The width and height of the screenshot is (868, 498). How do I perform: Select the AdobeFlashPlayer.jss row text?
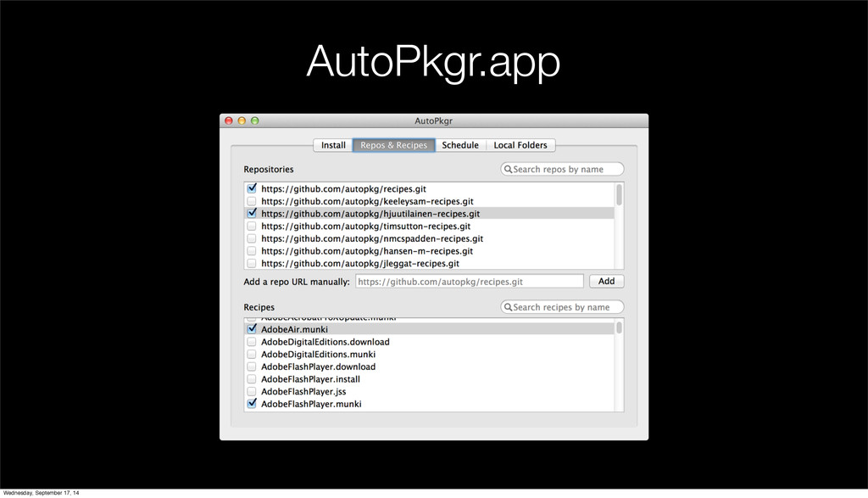pyautogui.click(x=303, y=392)
